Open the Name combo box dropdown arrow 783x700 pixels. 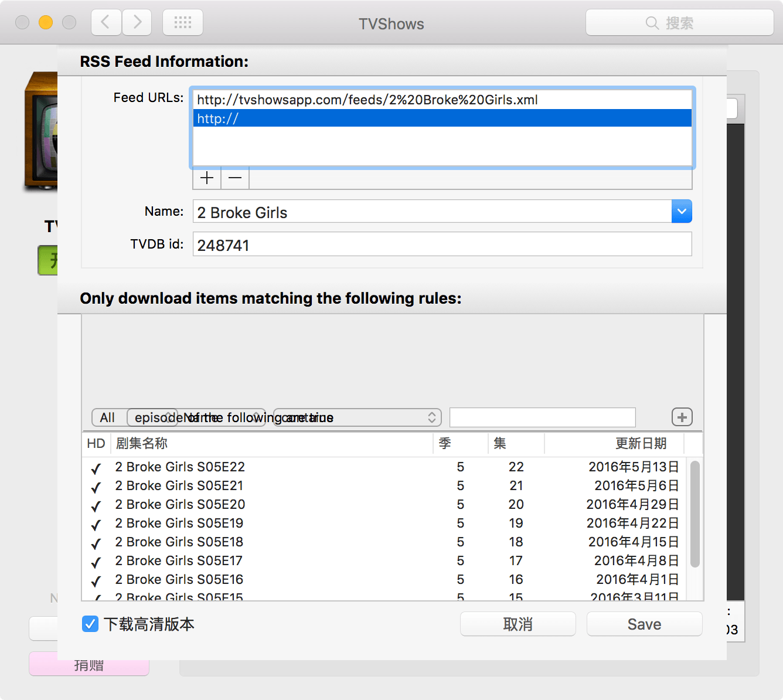682,211
